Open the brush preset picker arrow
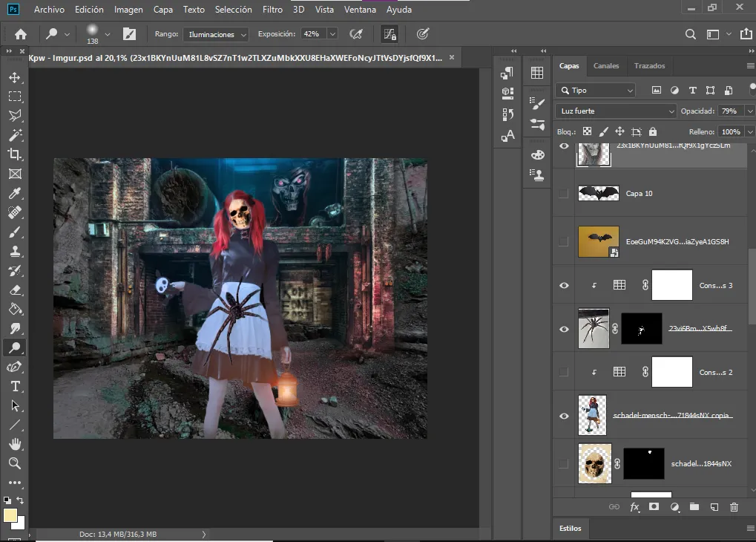Image resolution: width=756 pixels, height=542 pixels. coord(108,34)
